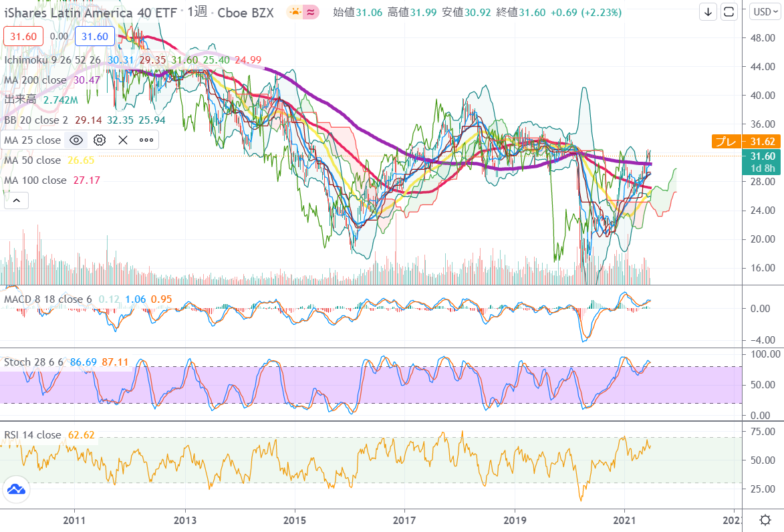784x532 pixels.
Task: Collapse the indicator legend list
Action: (x=17, y=201)
